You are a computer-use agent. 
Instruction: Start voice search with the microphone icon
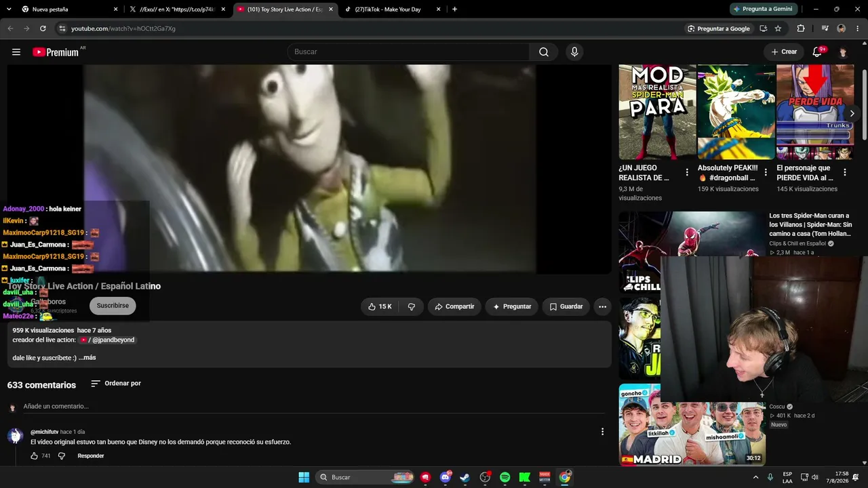(574, 52)
